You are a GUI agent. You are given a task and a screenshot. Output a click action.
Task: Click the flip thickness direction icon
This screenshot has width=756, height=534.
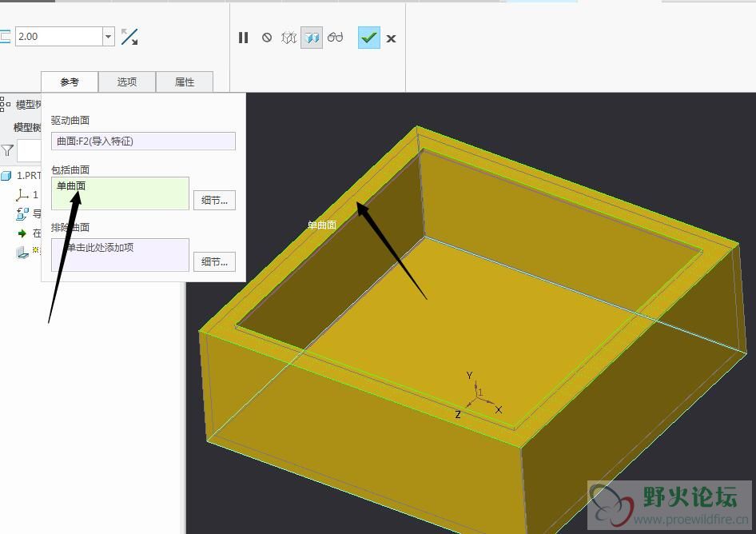(129, 37)
